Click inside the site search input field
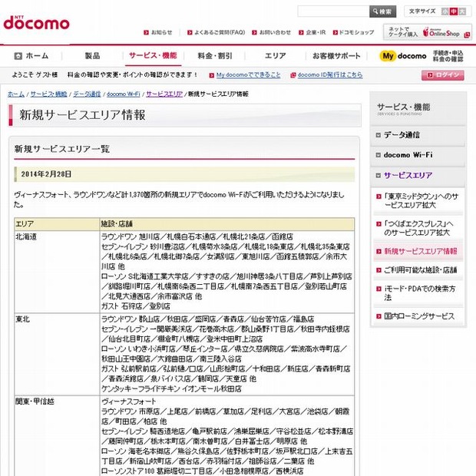The image size is (476, 476). [334, 12]
